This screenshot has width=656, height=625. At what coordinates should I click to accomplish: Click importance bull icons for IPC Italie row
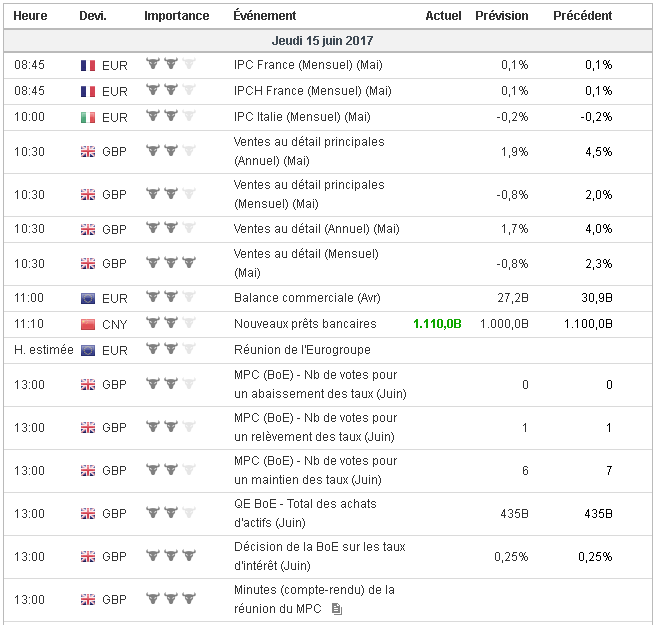pos(170,117)
